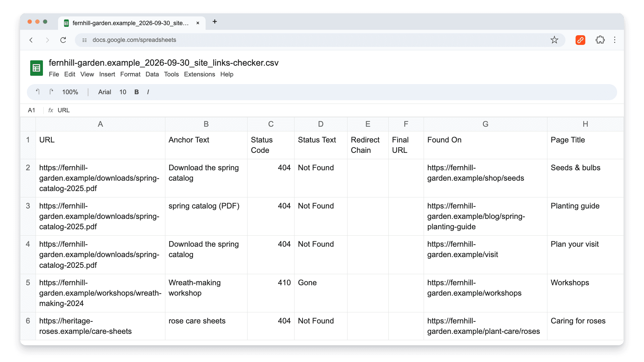The height and width of the screenshot is (362, 644).
Task: Open the Edit menu
Action: 69,74
